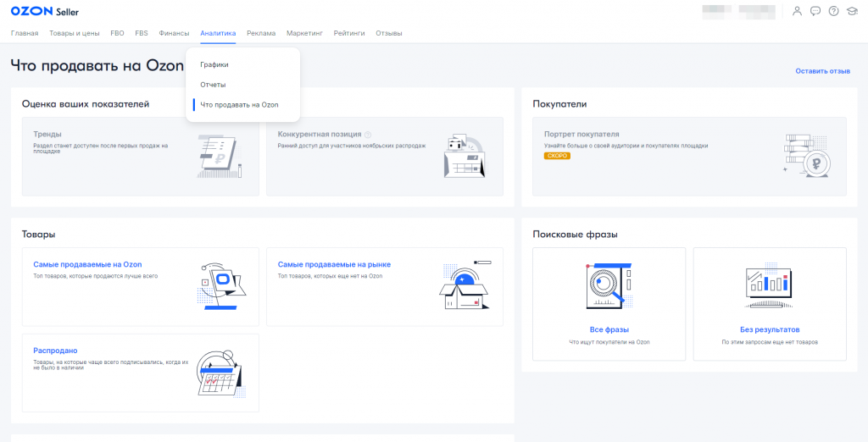This screenshot has width=868, height=442.
Task: Select Графики in the dropdown menu
Action: coord(214,64)
